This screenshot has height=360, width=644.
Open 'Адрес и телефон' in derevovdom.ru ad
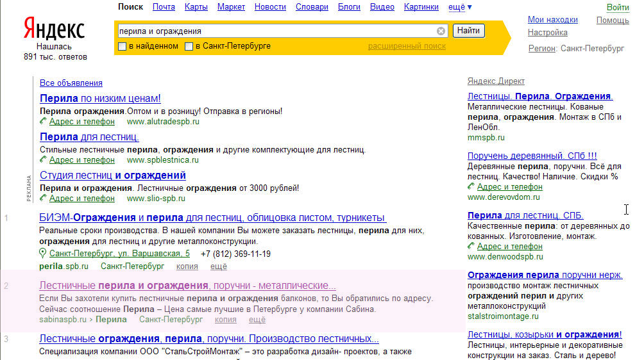coord(510,187)
